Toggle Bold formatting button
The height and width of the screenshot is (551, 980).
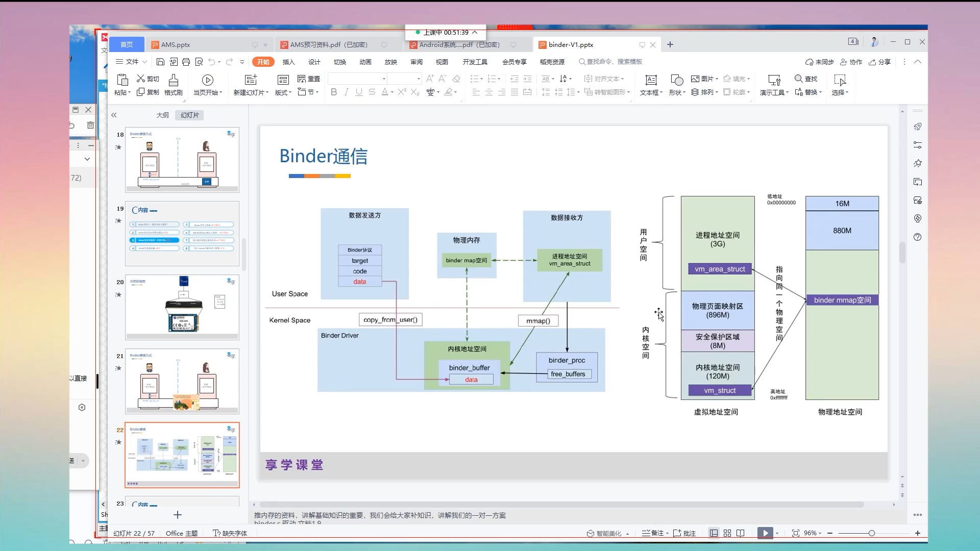(334, 92)
